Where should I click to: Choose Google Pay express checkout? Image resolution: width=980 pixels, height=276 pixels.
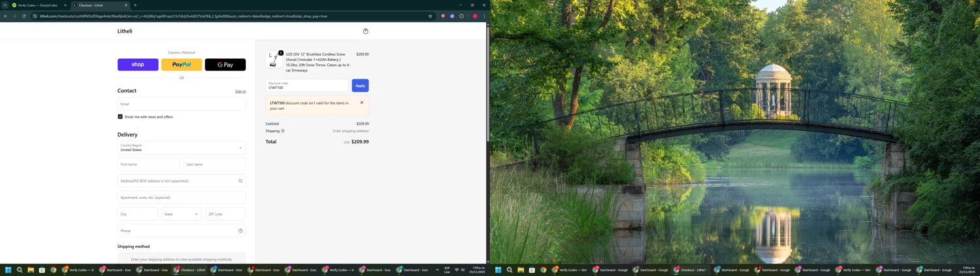pyautogui.click(x=225, y=65)
